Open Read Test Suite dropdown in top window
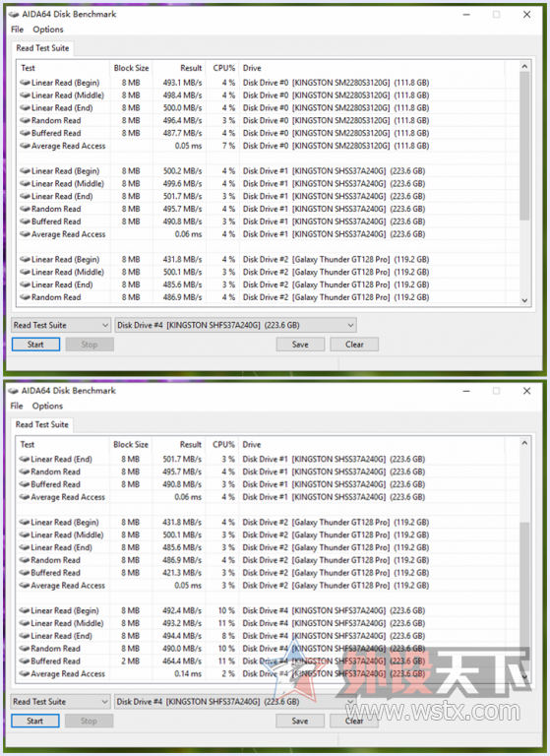 pos(61,325)
